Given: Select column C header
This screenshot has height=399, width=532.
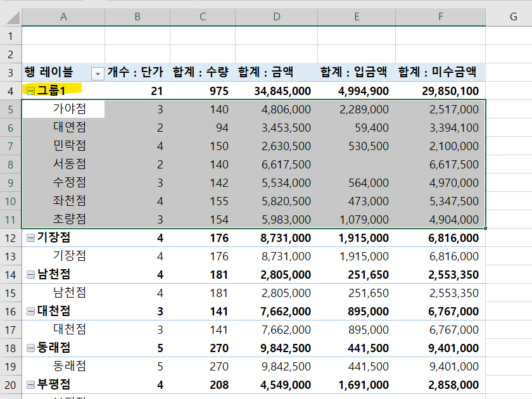Looking at the screenshot, I should click(x=203, y=16).
